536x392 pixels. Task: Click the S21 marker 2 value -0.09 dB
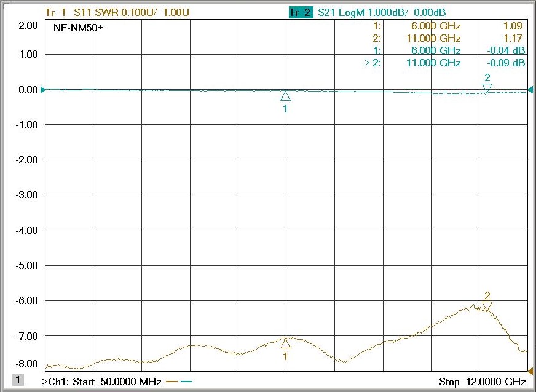[x=506, y=63]
